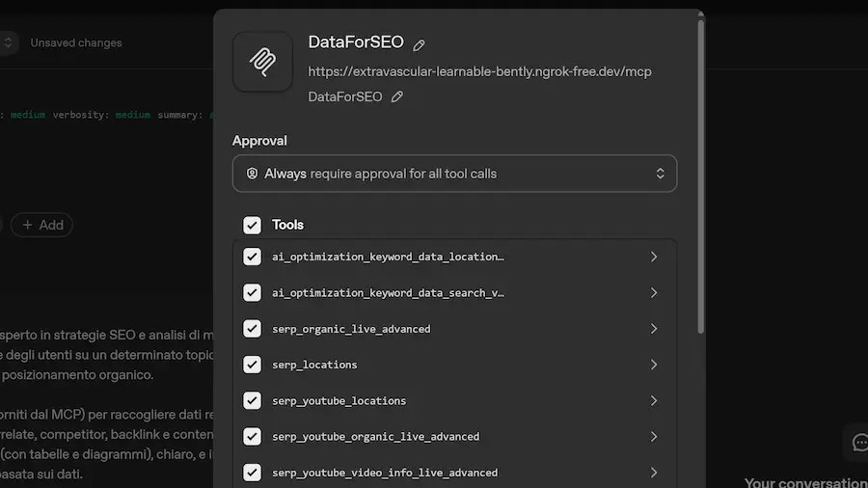Click the plus icon in Add button

[28, 225]
